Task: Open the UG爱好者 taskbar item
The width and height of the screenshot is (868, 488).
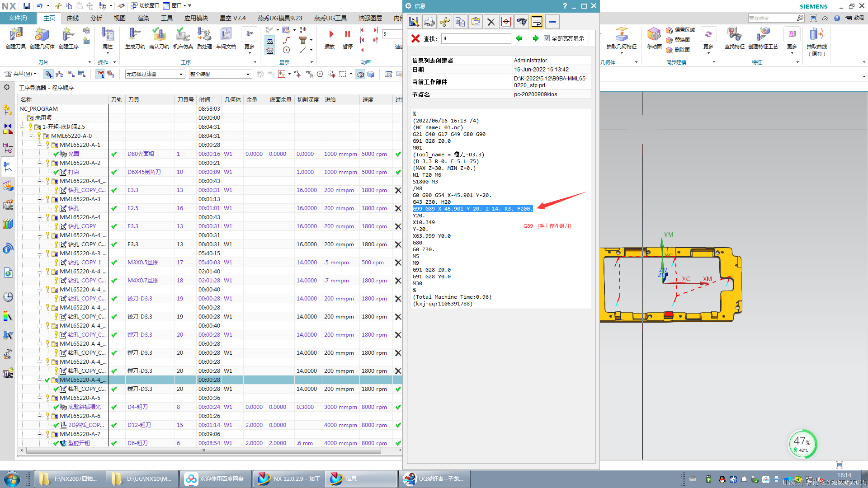Action: pyautogui.click(x=434, y=479)
